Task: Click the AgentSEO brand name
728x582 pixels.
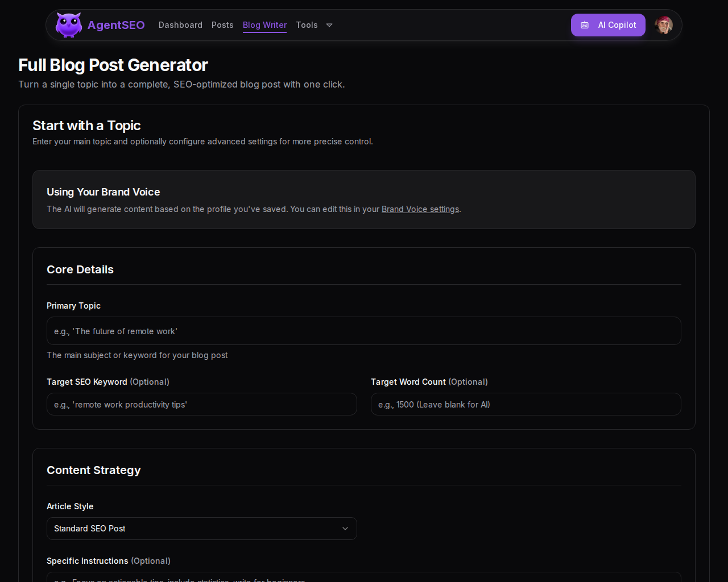Action: [x=116, y=25]
